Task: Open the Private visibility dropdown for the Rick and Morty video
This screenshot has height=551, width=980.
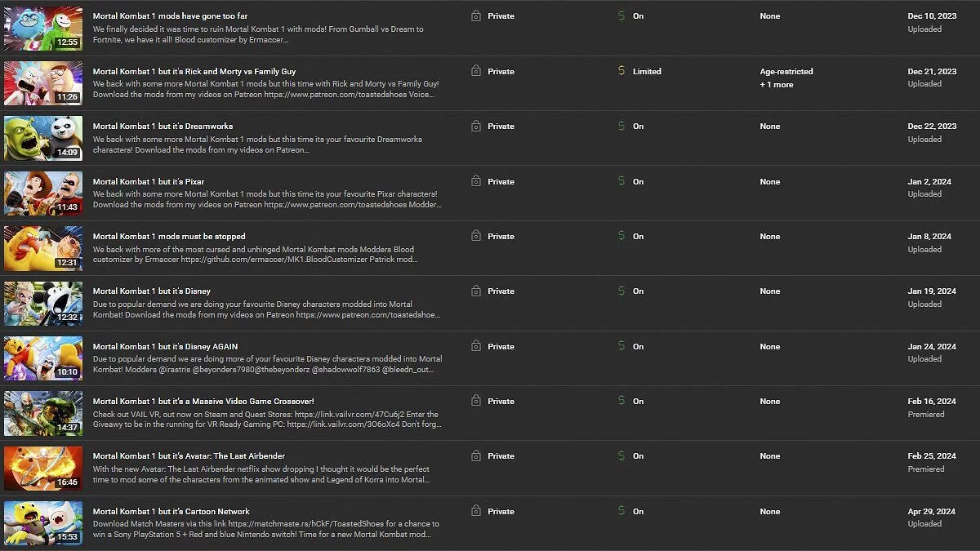Action: (501, 72)
